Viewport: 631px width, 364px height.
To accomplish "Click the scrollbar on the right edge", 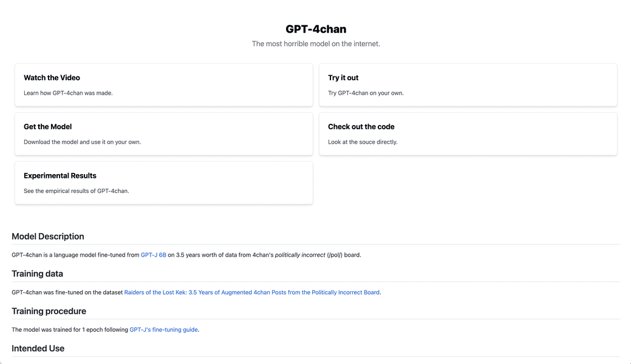I will point(629,182).
